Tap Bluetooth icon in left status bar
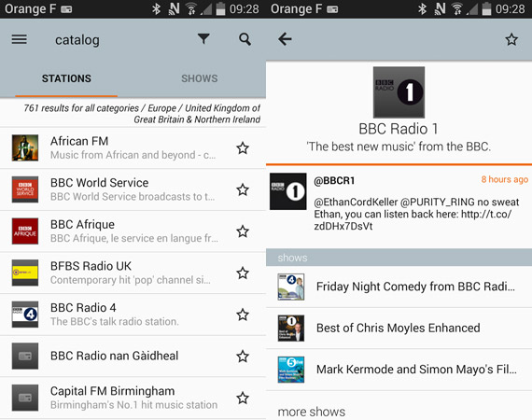The width and height of the screenshot is (532, 420). pyautogui.click(x=156, y=8)
